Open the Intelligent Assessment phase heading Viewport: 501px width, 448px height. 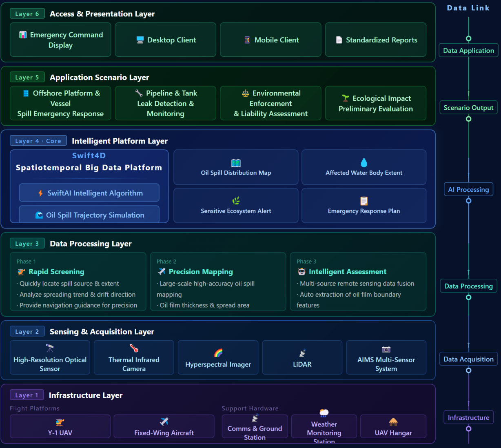click(347, 272)
